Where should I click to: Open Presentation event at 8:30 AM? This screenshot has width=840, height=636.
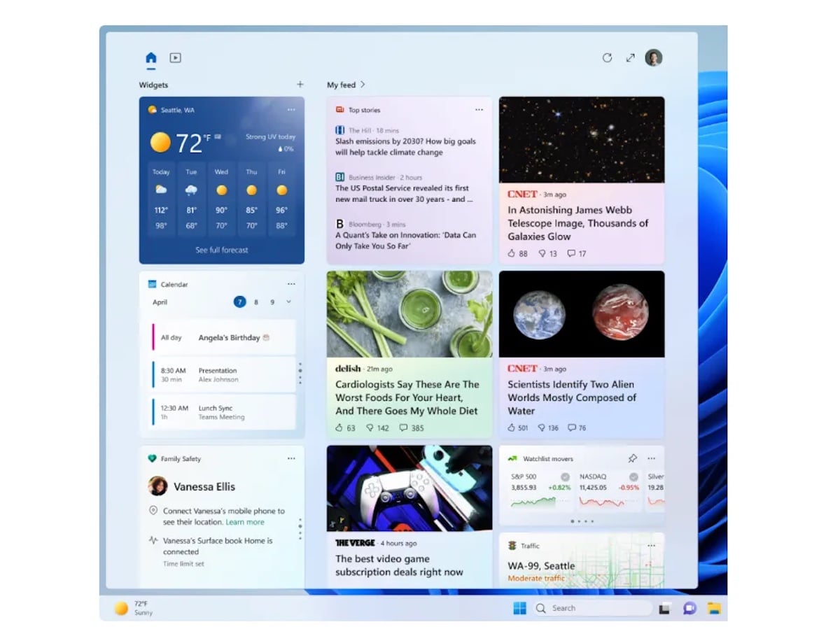223,375
